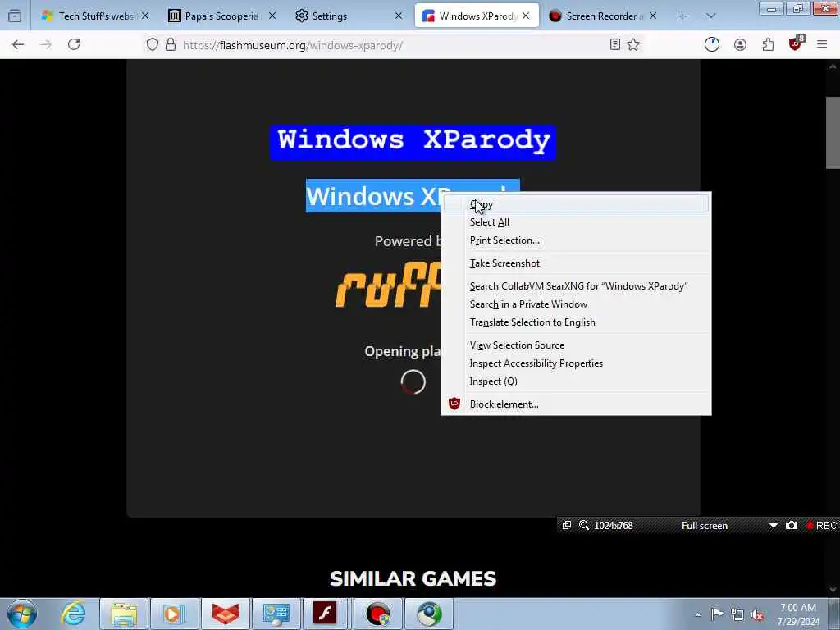
Task: Search CollabVM SearXNG for Windows XParody
Action: pyautogui.click(x=576, y=286)
